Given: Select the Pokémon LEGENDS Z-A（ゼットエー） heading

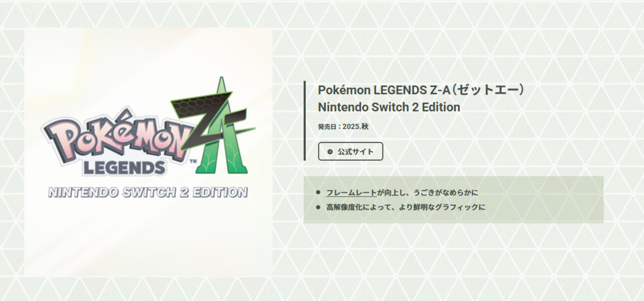Looking at the screenshot, I should tap(421, 89).
